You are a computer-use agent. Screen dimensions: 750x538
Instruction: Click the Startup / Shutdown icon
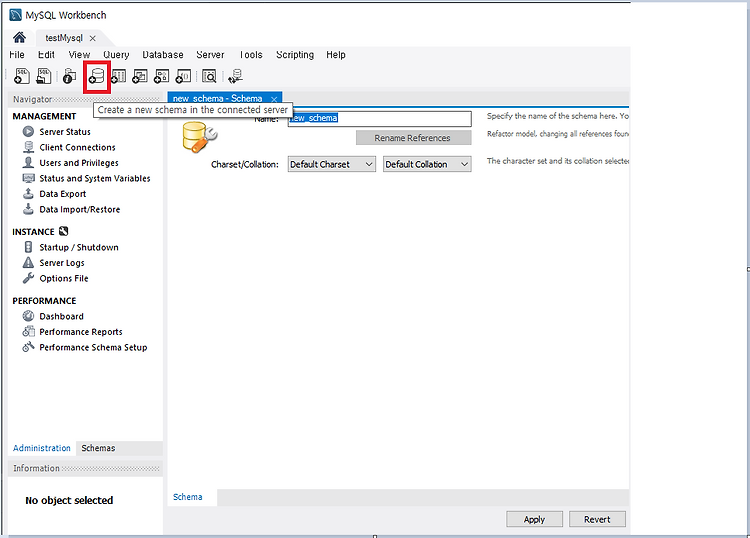(28, 247)
